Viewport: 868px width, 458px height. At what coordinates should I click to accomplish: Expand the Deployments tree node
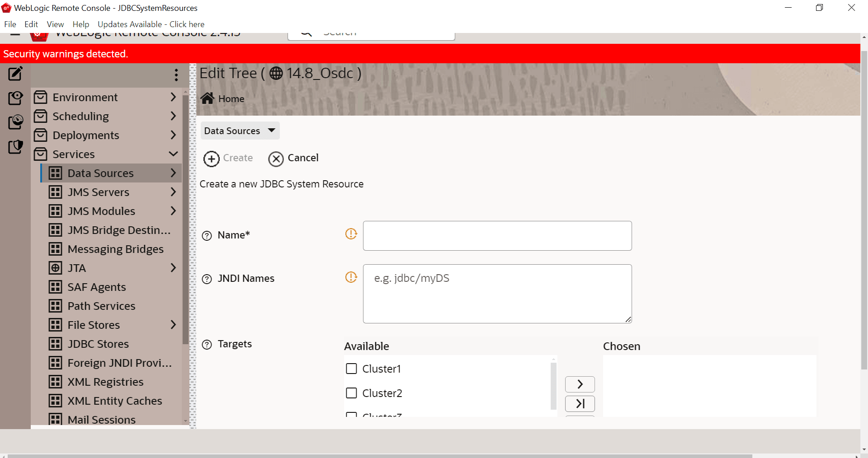[x=173, y=135]
